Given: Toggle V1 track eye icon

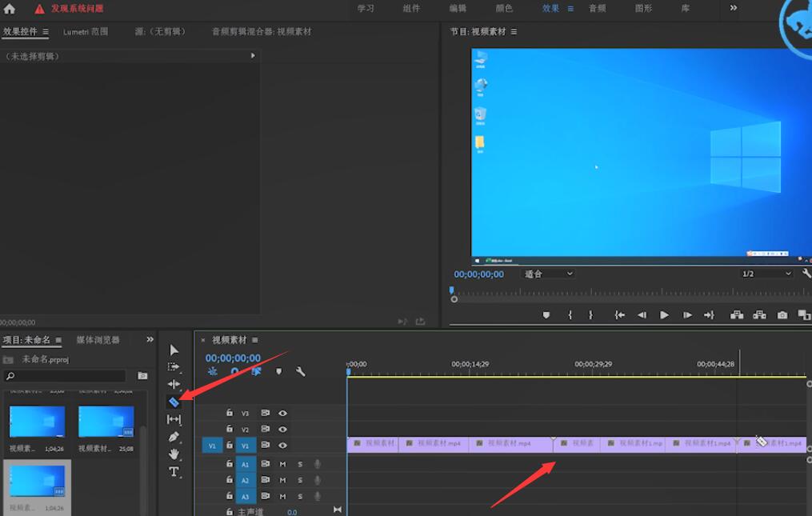Looking at the screenshot, I should click(x=282, y=445).
